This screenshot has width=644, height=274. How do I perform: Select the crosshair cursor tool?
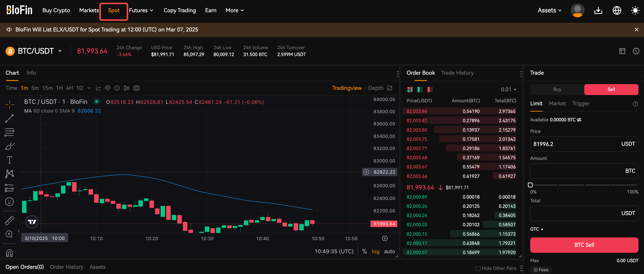pos(9,104)
